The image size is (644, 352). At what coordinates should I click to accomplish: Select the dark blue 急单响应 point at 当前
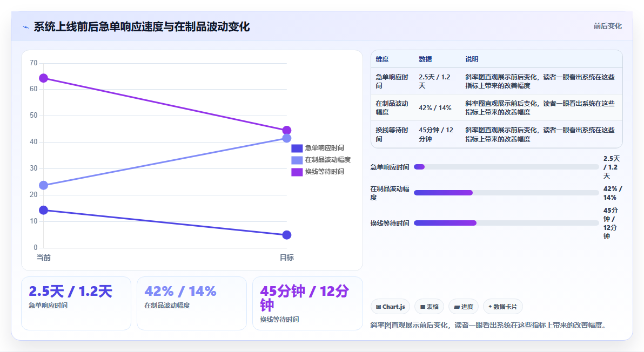point(44,210)
